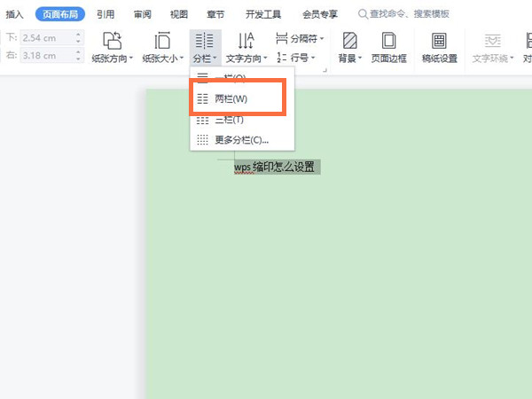Click the 分栏 columns icon
This screenshot has height=399, width=532.
(202, 41)
